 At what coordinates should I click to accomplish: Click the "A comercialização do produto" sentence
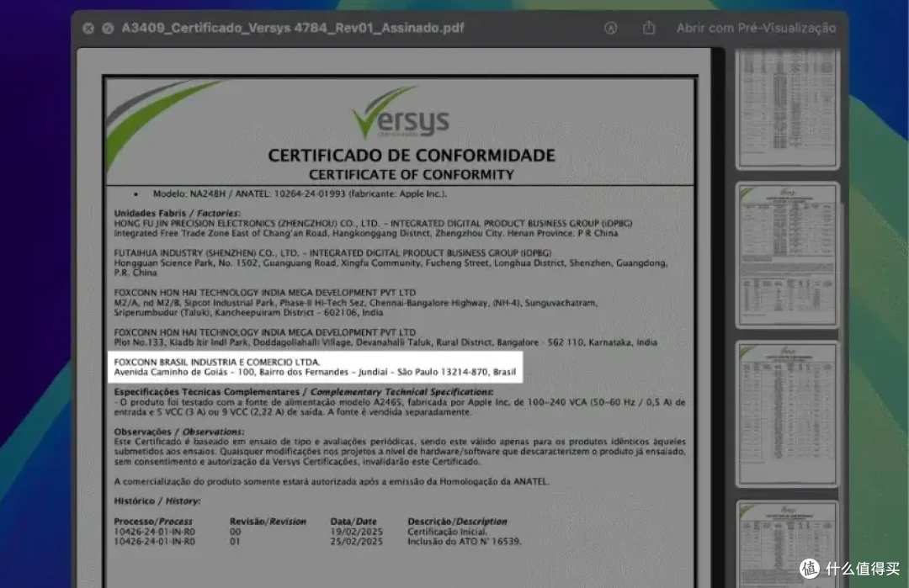(x=332, y=481)
